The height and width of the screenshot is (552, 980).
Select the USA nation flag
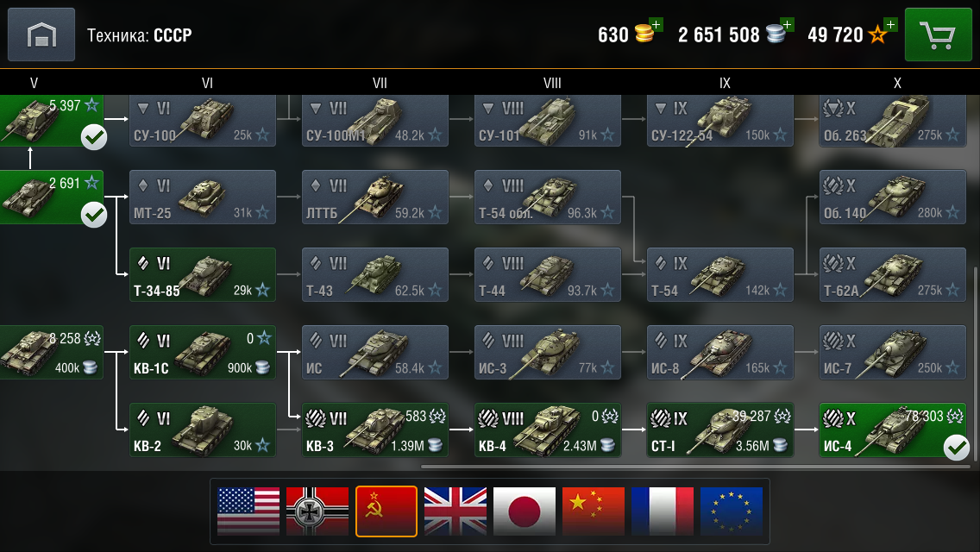pyautogui.click(x=248, y=511)
